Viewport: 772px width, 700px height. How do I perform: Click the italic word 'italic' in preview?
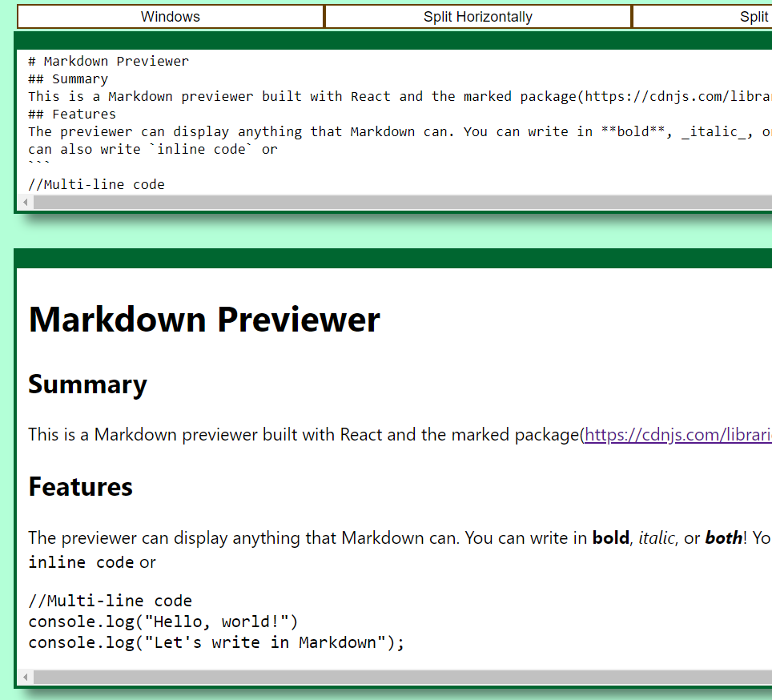pos(657,538)
